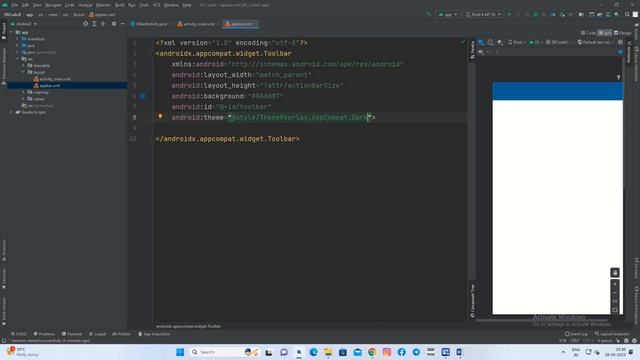The width and height of the screenshot is (640, 360).
Task: Expand the drawable folder
Action: point(23,65)
